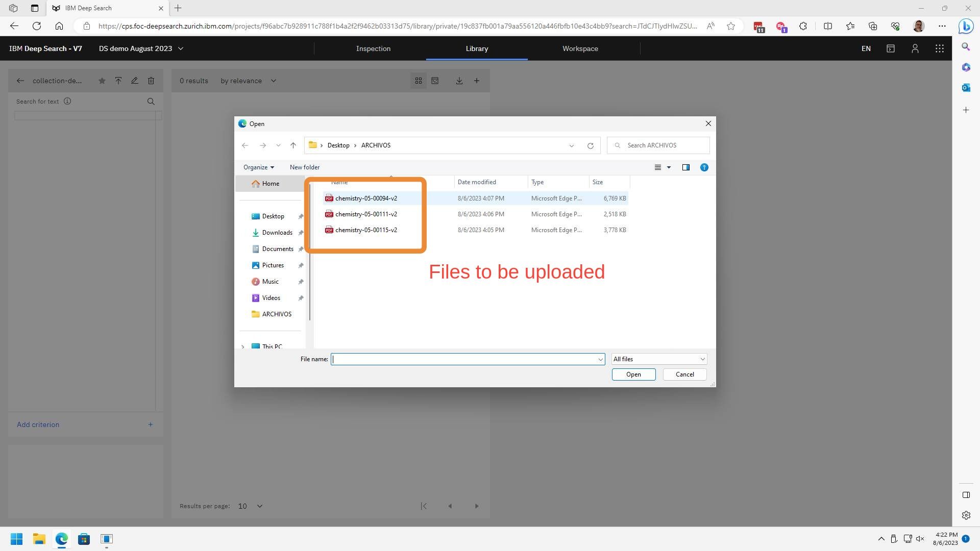Go up one folder level in dialog

pyautogui.click(x=293, y=145)
